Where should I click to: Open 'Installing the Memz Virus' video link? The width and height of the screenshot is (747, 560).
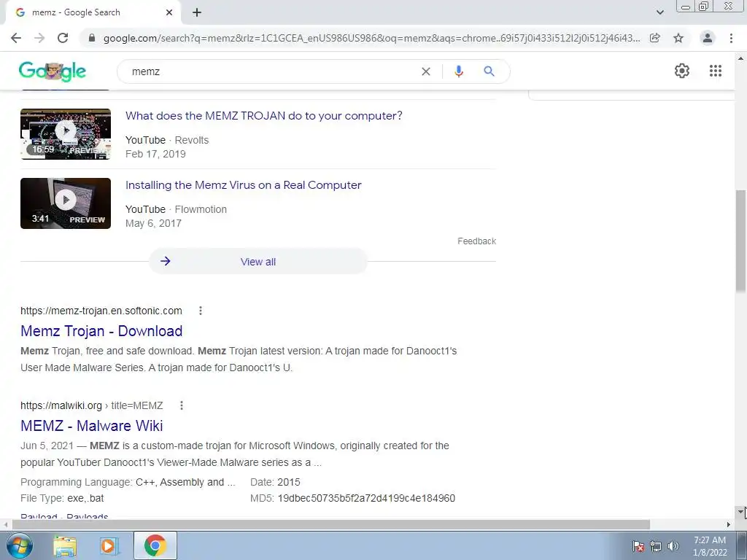(244, 185)
